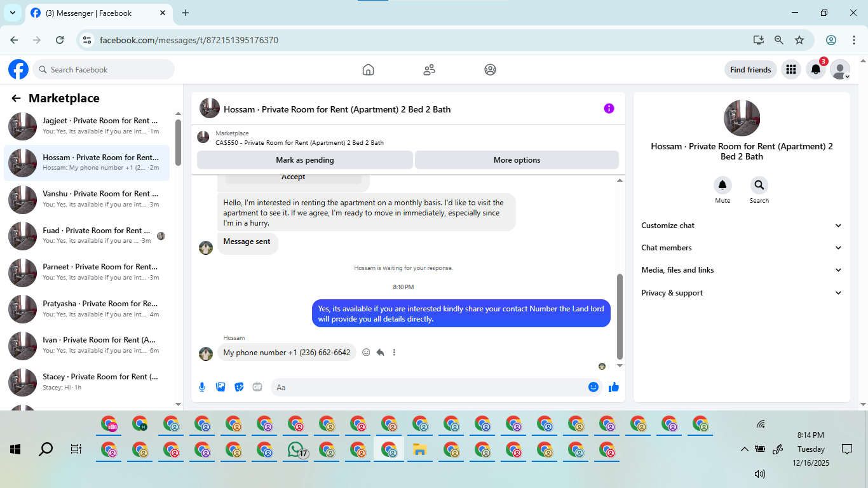The width and height of the screenshot is (868, 488).
Task: Search in conversation magnifier icon
Action: pyautogui.click(x=759, y=186)
